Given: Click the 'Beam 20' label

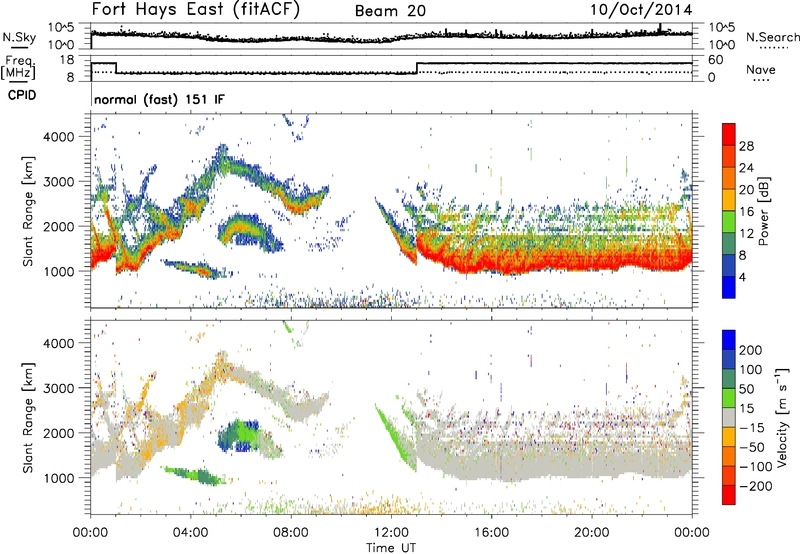Looking at the screenshot, I should tap(390, 11).
